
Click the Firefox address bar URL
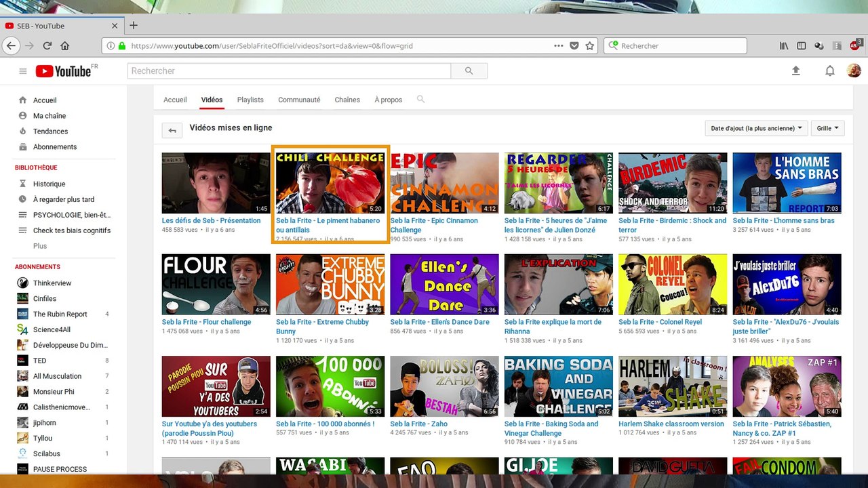272,46
